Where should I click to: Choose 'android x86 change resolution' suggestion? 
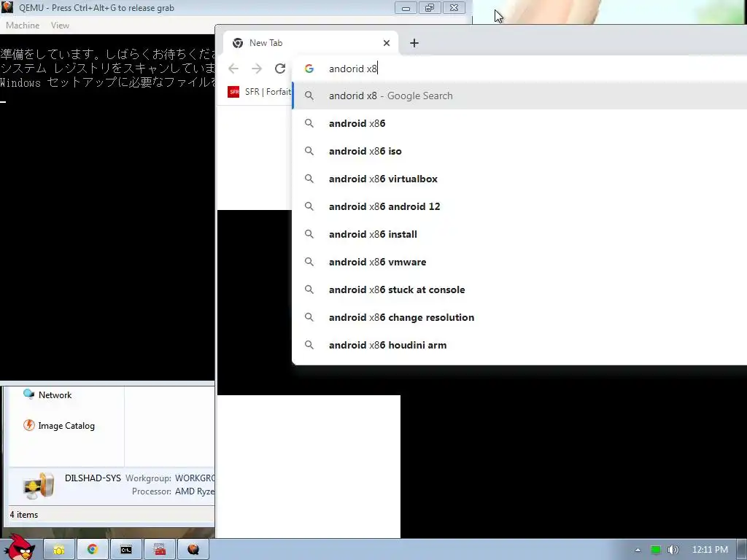(x=519, y=317)
